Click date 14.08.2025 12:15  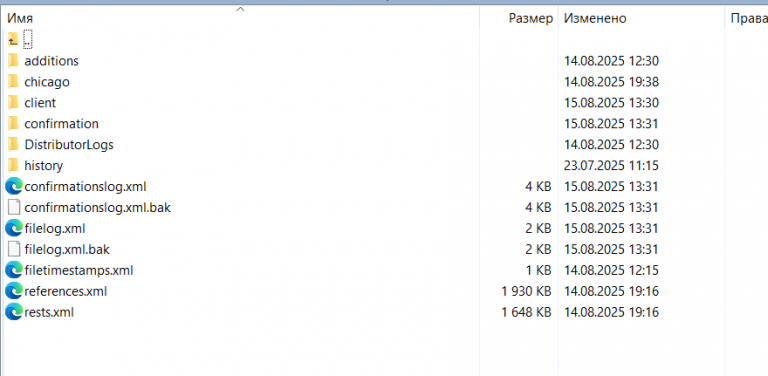611,270
